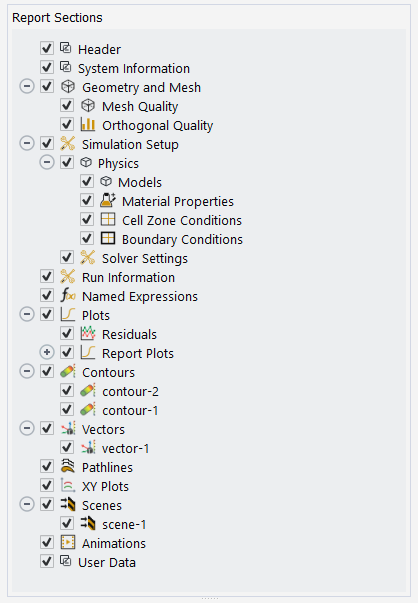Collapse the Physics node
Screen dimensions: 418x603
click(47, 162)
